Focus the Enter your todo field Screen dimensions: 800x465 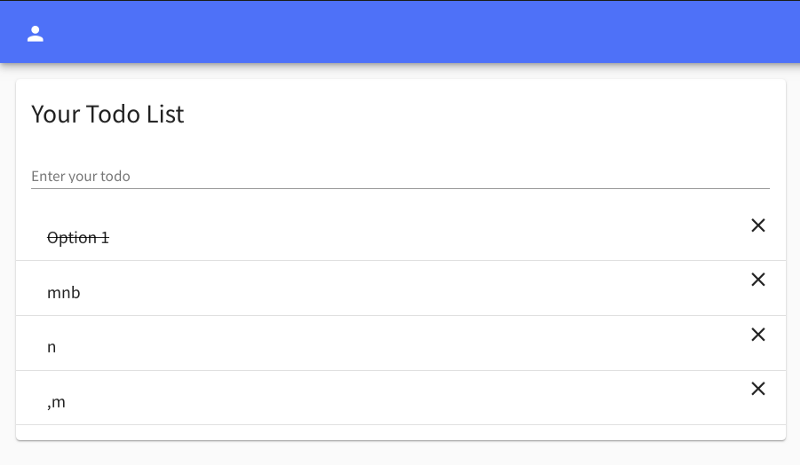pos(400,176)
